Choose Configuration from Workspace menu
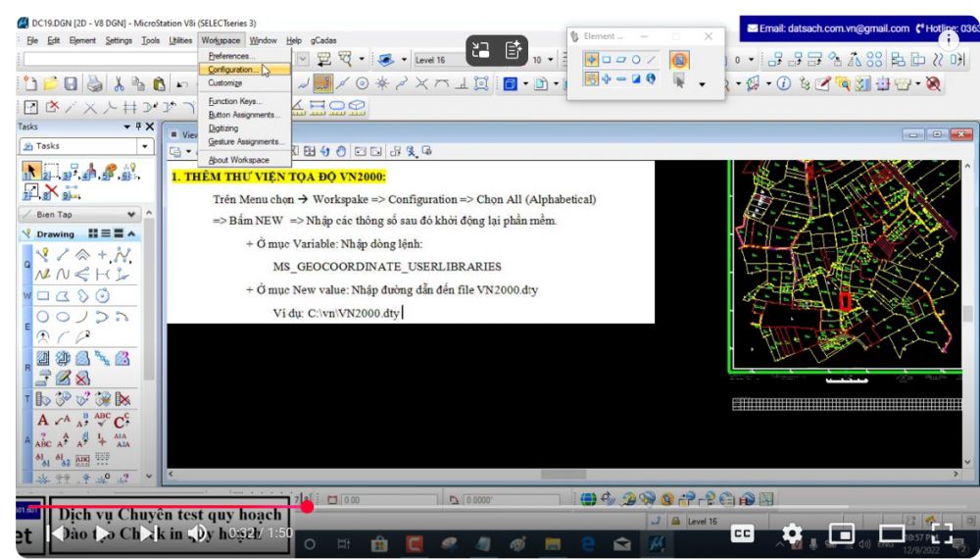 (233, 70)
